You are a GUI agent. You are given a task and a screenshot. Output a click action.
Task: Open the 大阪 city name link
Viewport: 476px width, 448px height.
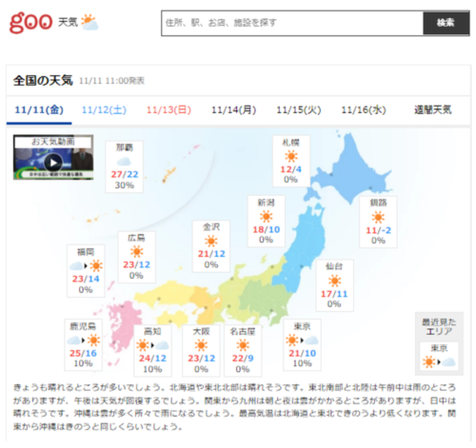[201, 331]
